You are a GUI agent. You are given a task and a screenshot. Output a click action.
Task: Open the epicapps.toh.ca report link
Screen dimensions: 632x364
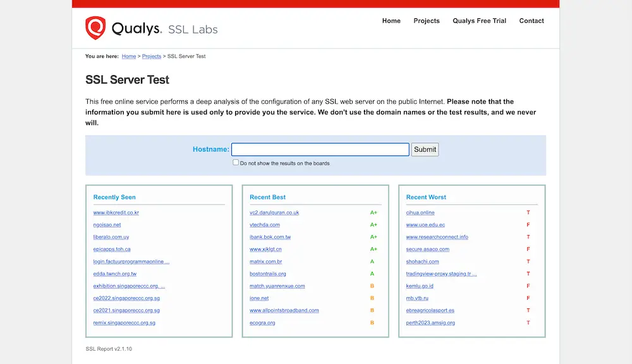(x=112, y=250)
